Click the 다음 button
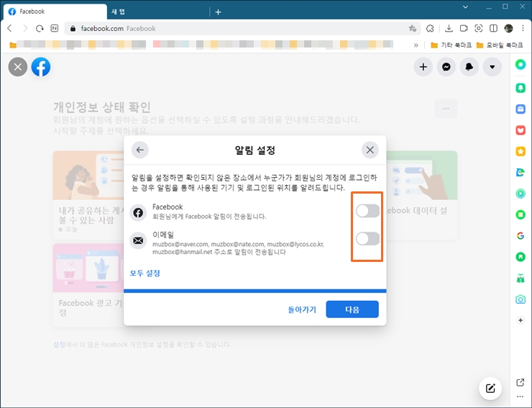 352,309
